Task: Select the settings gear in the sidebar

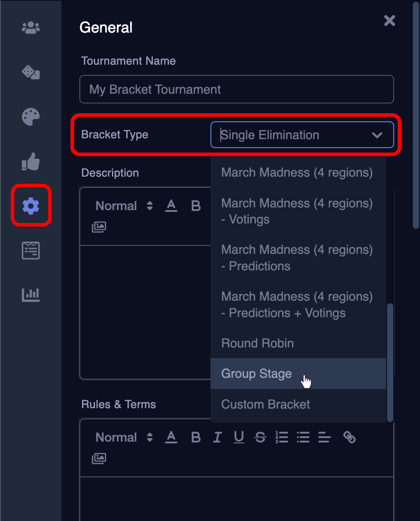Action: tap(30, 206)
